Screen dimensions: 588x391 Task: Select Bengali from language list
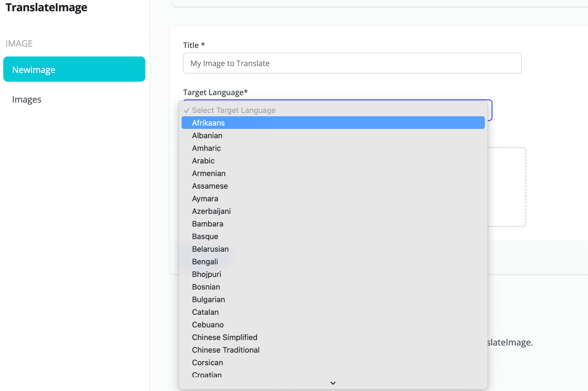204,261
